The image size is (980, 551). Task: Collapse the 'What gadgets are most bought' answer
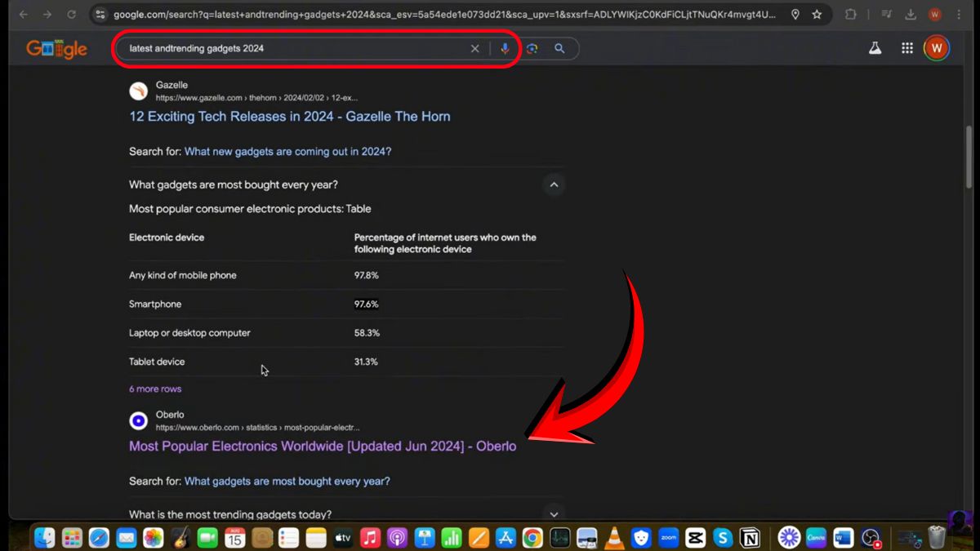(x=554, y=184)
